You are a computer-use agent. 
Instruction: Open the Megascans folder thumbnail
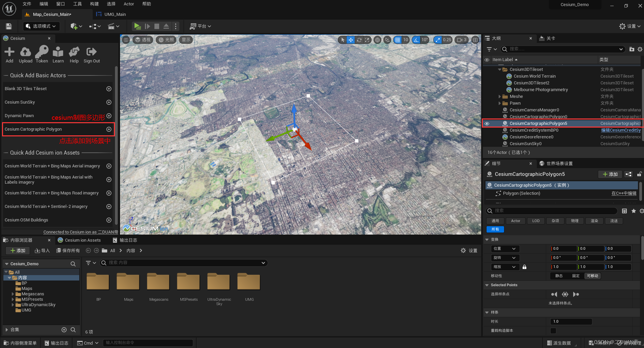click(158, 281)
